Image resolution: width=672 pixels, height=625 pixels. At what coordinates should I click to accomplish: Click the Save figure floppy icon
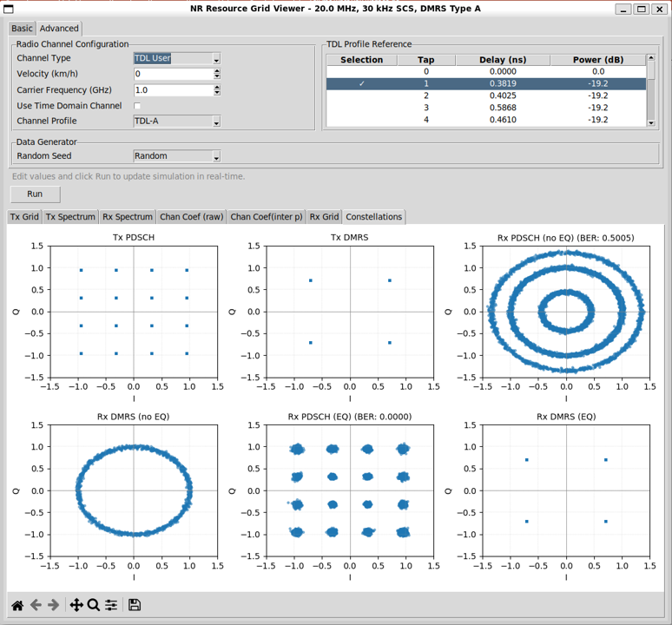(135, 605)
